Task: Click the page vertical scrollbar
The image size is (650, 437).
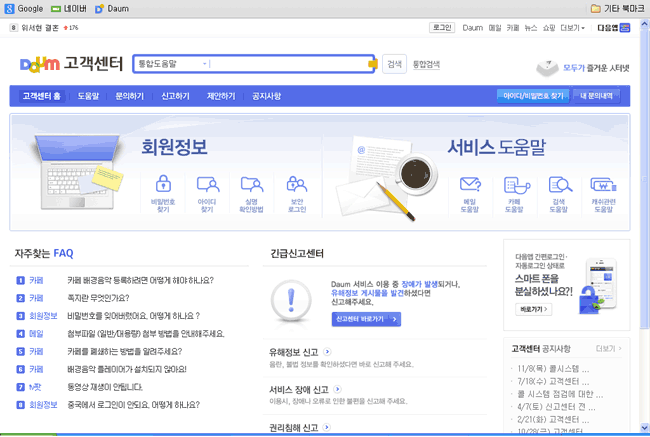Action: (644, 178)
